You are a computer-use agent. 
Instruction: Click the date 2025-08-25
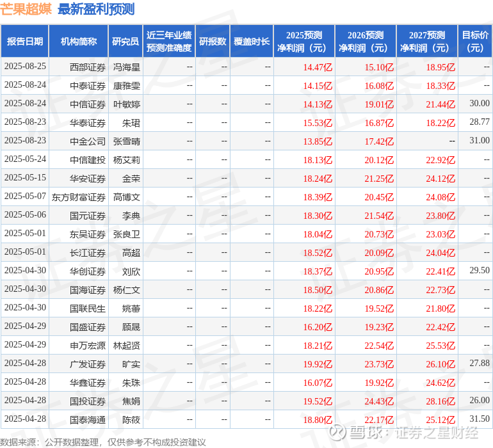[25, 66]
